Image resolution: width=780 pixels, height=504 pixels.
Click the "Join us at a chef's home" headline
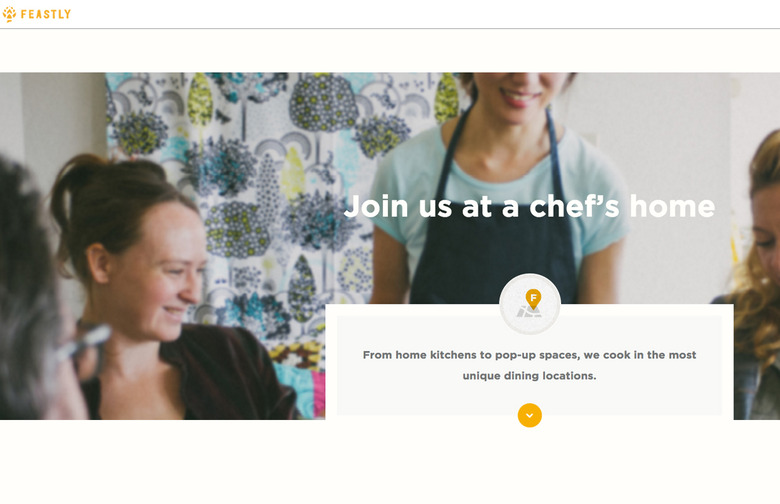click(x=529, y=207)
